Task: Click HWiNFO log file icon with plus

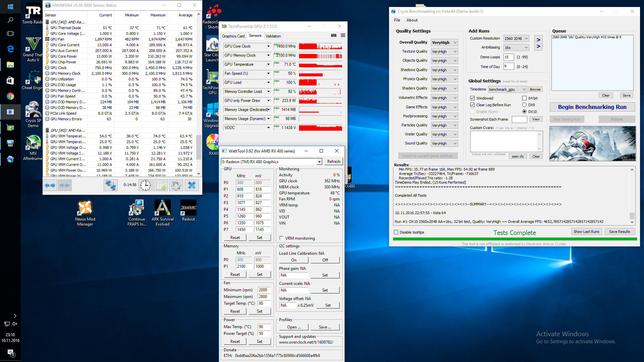Action: click(x=161, y=185)
